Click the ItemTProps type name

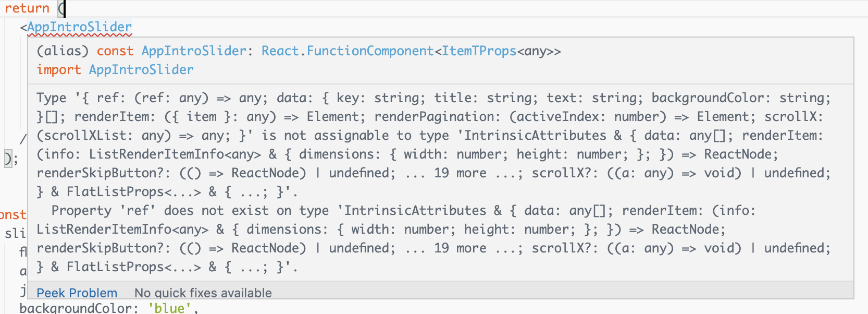(x=479, y=51)
